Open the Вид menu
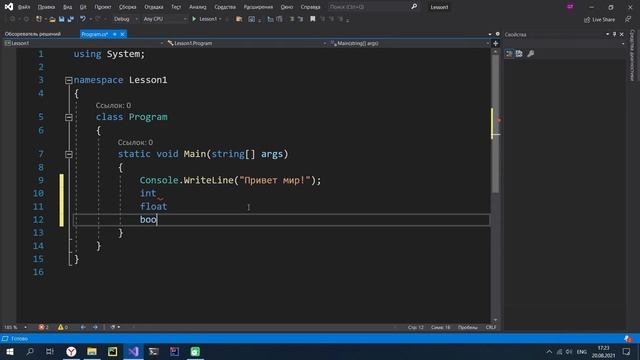Viewport: 640px width, 360px height. tap(67, 7)
